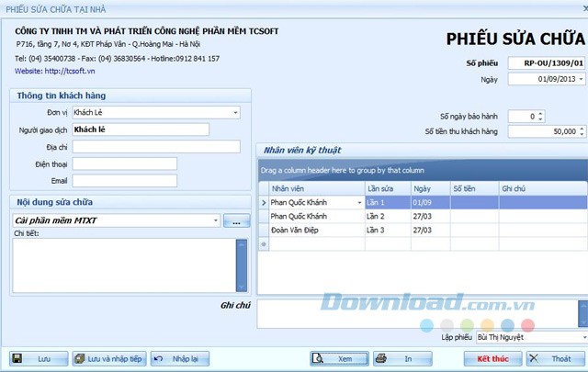The height and width of the screenshot is (372, 588).
Task: Open the Nội dung sửa chữa combo box
Action: point(215,221)
